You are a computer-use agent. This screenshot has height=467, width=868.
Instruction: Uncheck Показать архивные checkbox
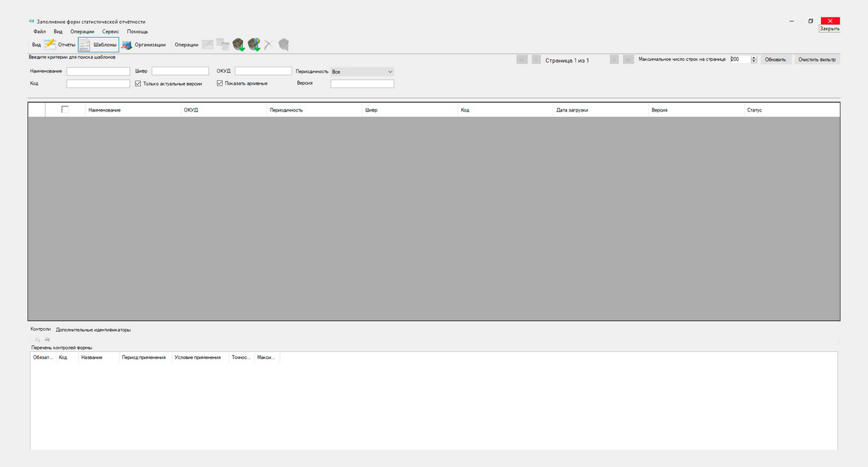[x=221, y=84]
